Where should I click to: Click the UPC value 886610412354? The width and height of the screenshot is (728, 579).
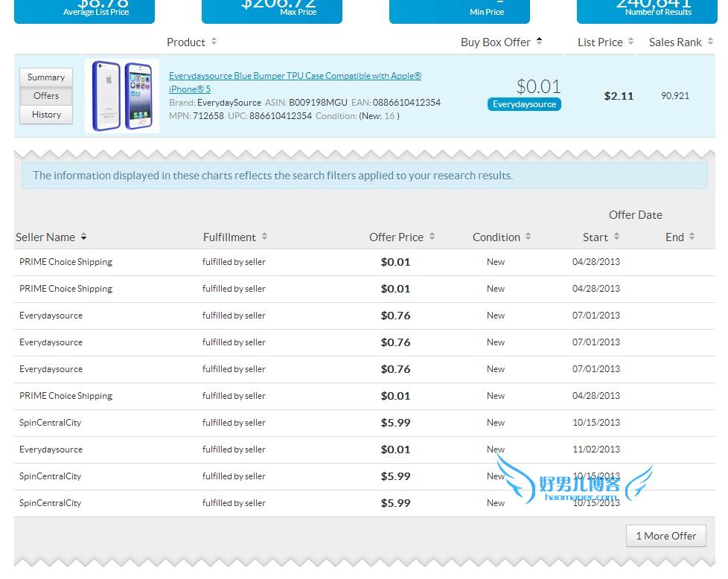[281, 116]
